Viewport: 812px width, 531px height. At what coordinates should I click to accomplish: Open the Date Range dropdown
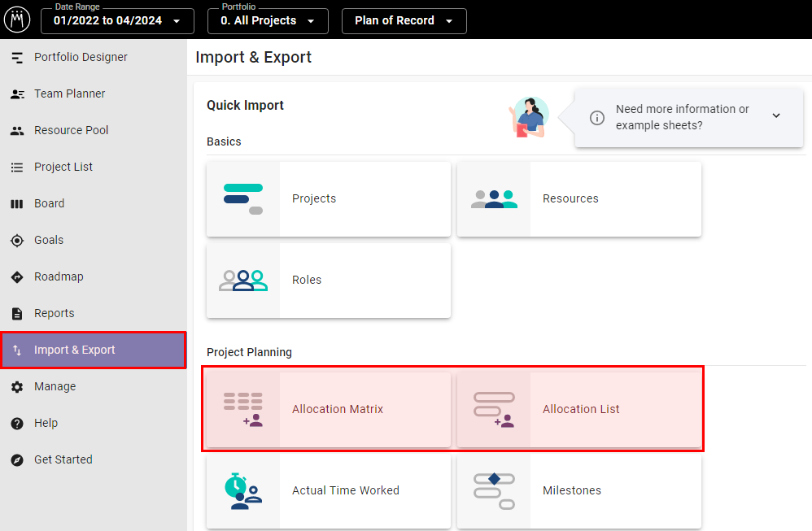(117, 20)
